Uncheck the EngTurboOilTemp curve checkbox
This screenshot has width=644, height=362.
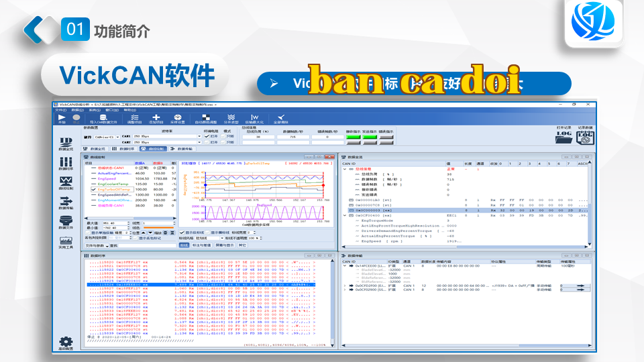[x=94, y=190]
